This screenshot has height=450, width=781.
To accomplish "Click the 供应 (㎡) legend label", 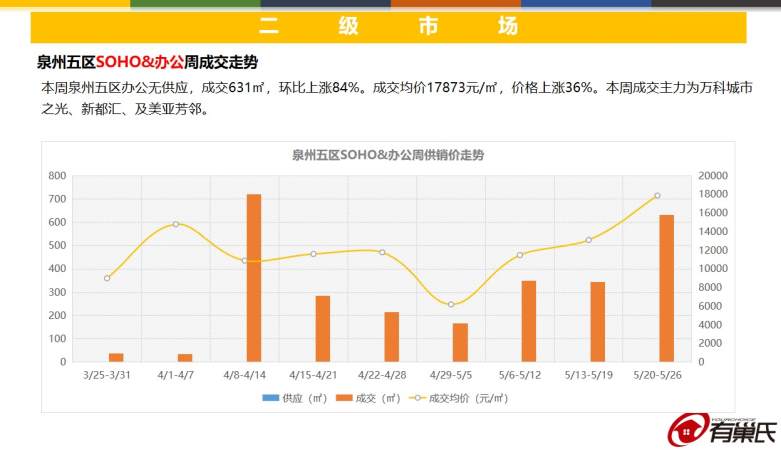I will coord(304,398).
